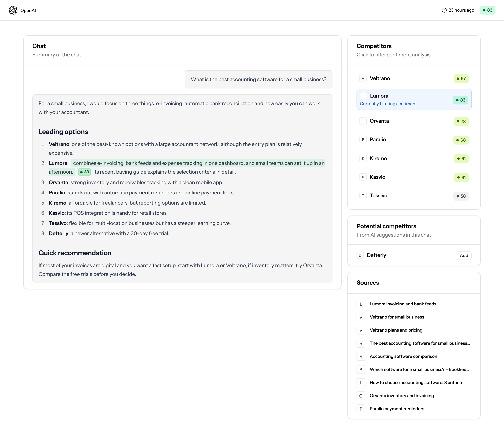Add Defterly as a competitor
The width and height of the screenshot is (504, 431).
point(464,256)
